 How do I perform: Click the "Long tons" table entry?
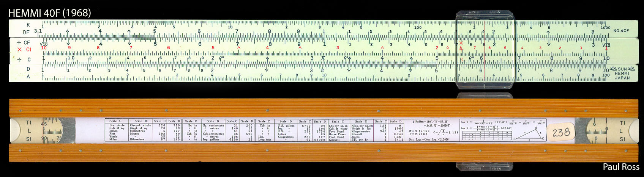pos(265,139)
